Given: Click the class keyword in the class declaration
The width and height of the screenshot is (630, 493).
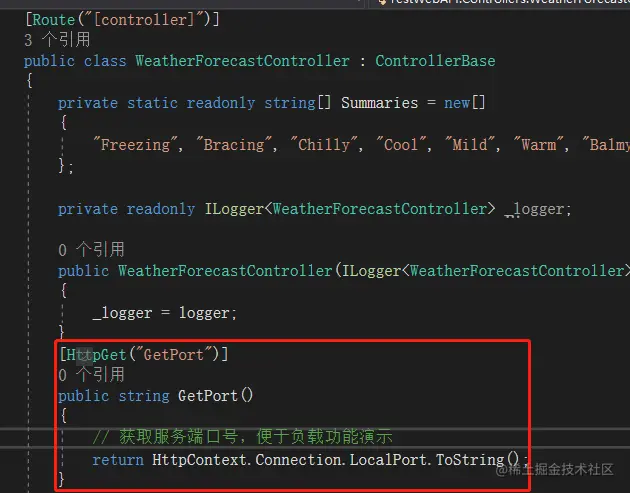Looking at the screenshot, I should click(x=105, y=61).
